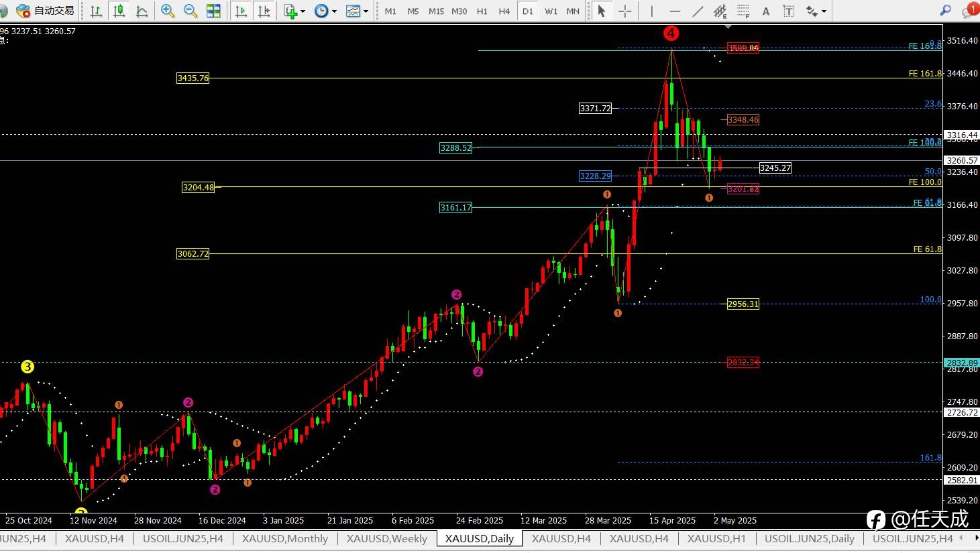This screenshot has width=980, height=553.
Task: Open the first USOIL.JUN25,H4 tab
Action: pos(183,538)
